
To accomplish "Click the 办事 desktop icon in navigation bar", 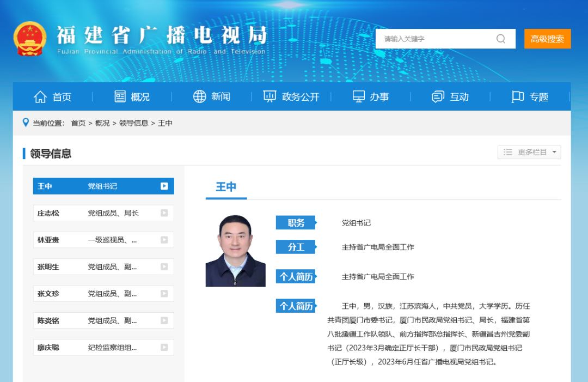I will click(358, 96).
